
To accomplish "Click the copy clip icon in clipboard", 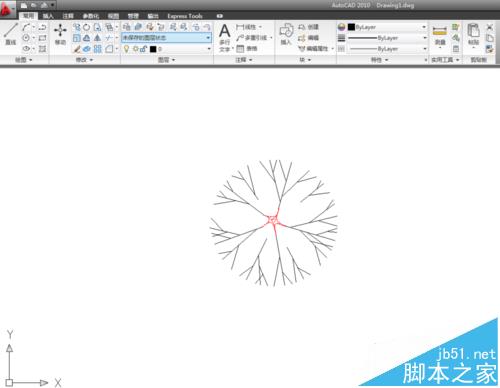I will pyautogui.click(x=489, y=38).
